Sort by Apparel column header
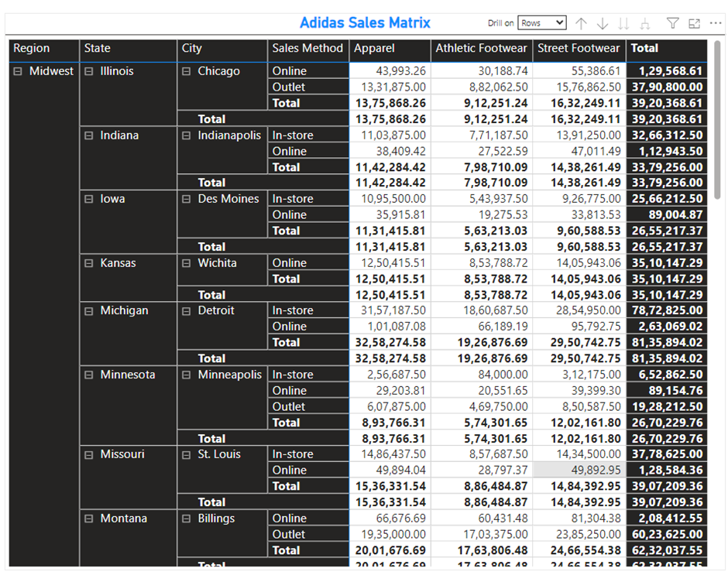Viewport: 728px width, 575px height. point(390,50)
